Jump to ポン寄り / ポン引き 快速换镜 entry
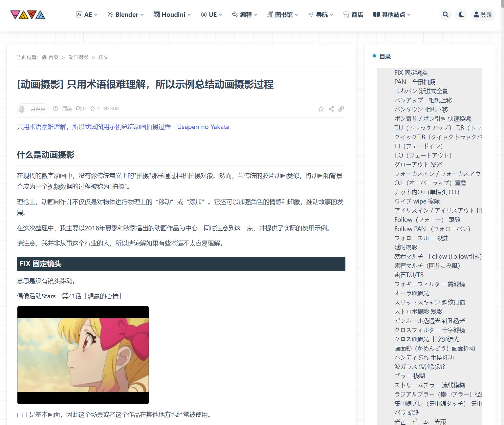This screenshot has width=504, height=425. pos(433,119)
